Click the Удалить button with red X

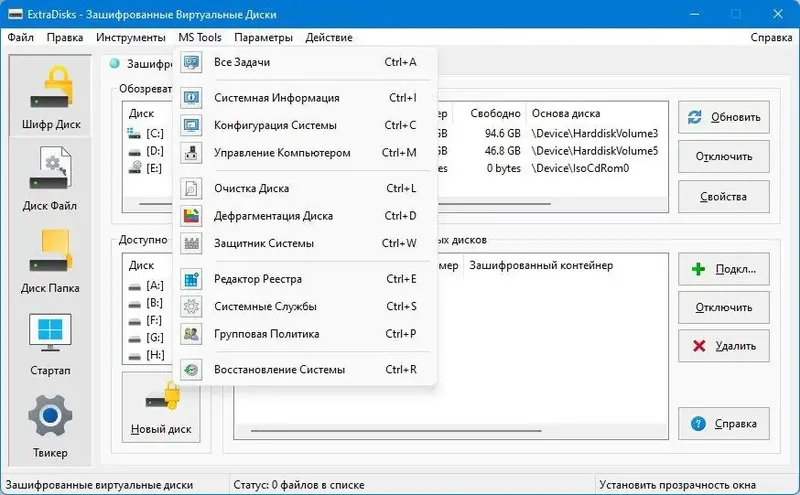[723, 346]
